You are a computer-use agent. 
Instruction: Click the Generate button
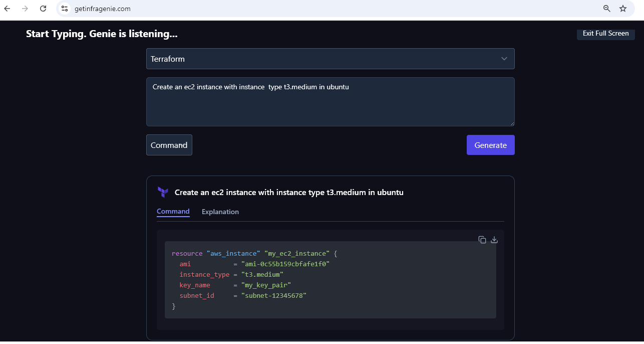click(490, 145)
